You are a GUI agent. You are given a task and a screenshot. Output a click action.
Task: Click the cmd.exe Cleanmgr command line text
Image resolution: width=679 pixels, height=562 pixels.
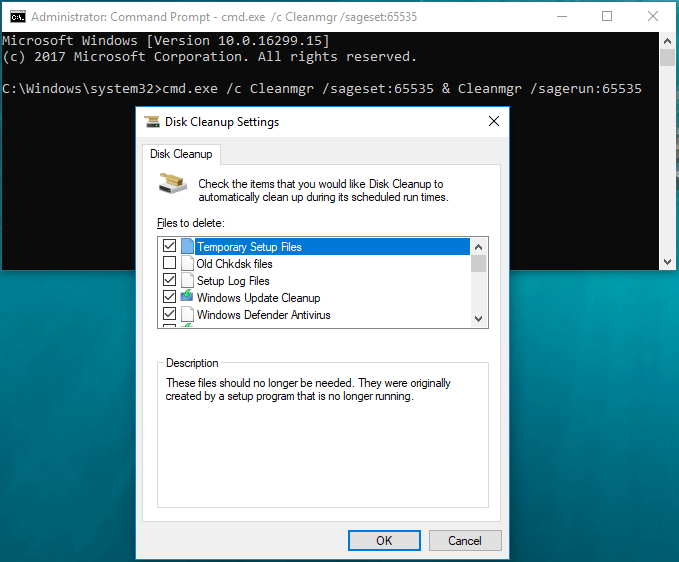[x=402, y=89]
